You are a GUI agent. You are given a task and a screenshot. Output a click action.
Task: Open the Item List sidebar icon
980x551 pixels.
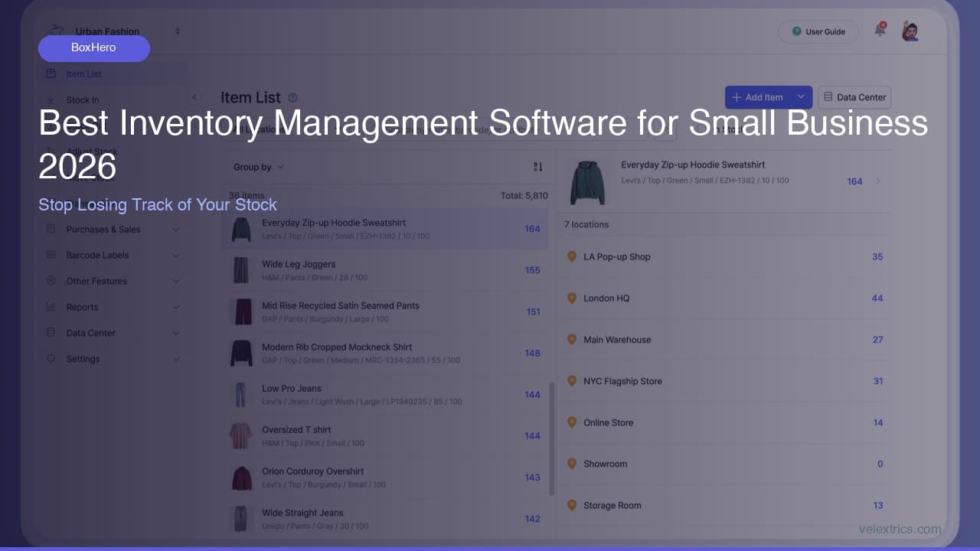51,74
